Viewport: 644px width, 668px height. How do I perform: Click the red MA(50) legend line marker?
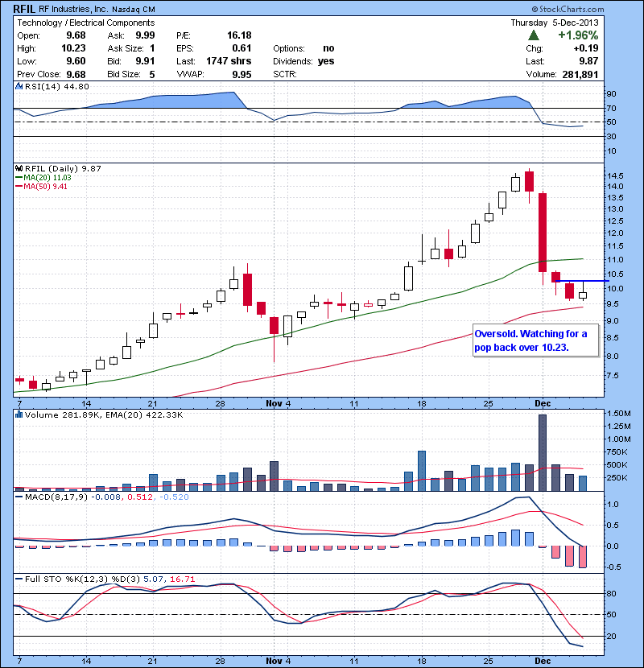pyautogui.click(x=19, y=187)
